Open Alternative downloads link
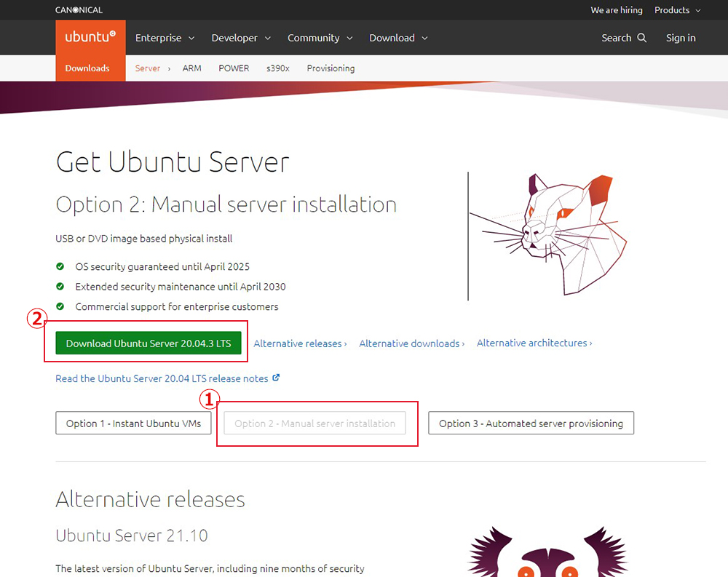Image resolution: width=728 pixels, height=577 pixels. [412, 343]
